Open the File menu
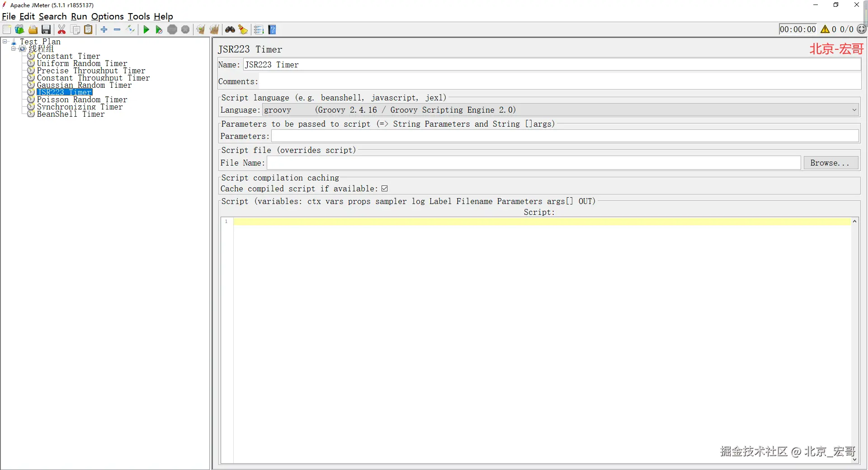Screen dimensions: 868x470 (x=9, y=16)
